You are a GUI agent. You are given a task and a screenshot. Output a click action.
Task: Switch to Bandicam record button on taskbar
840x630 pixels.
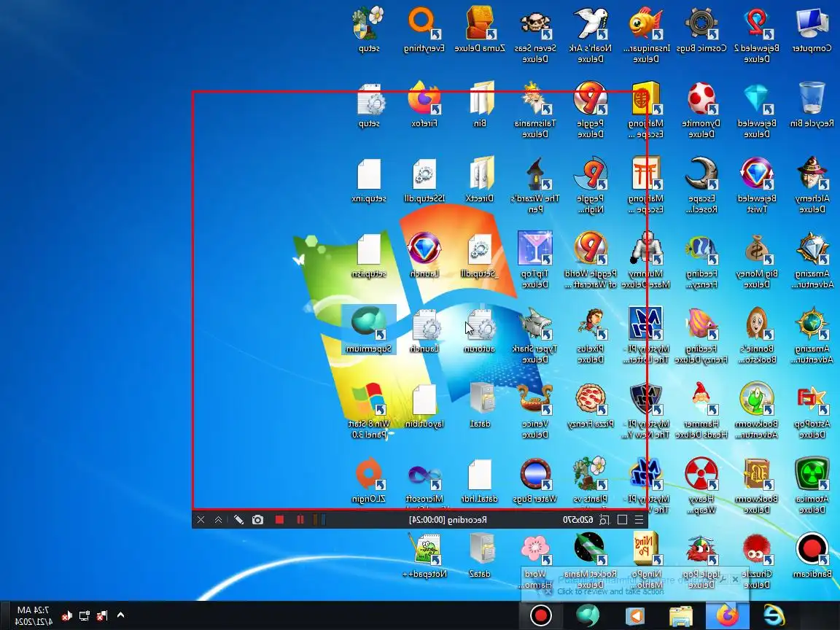(x=540, y=615)
